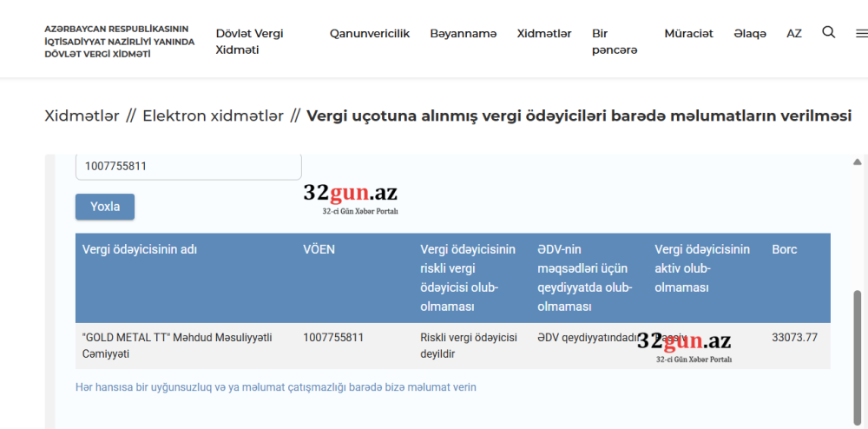The height and width of the screenshot is (429, 868).
Task: Click the link to report data discrepancy
Action: [x=276, y=387]
